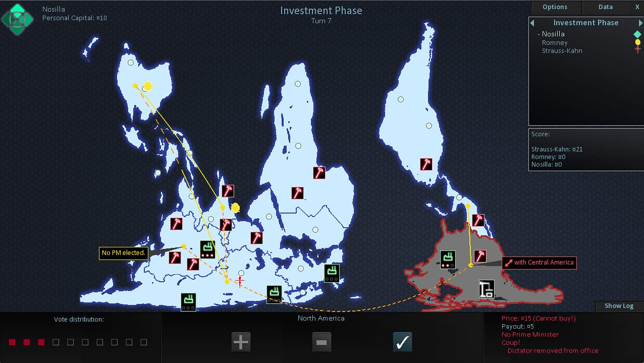The image size is (644, 363).
Task: Click Strauss-Kahn's red marker icon
Action: pyautogui.click(x=637, y=48)
